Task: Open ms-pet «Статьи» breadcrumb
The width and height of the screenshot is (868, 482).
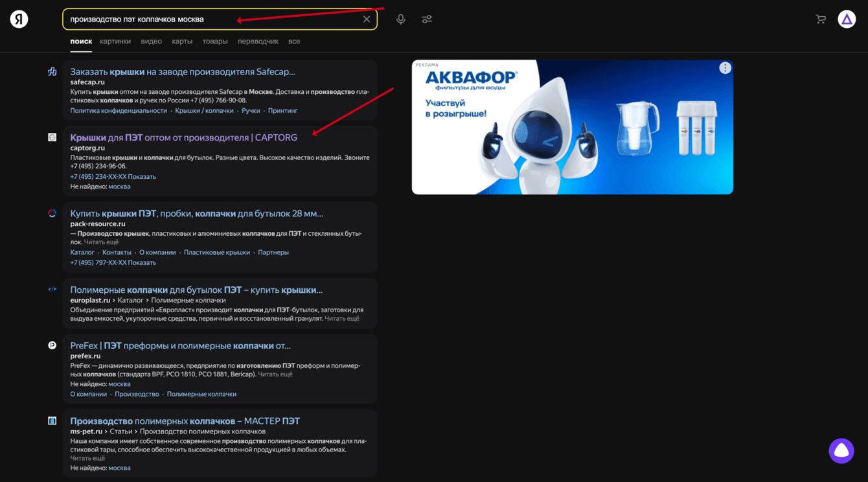Action: [x=122, y=431]
